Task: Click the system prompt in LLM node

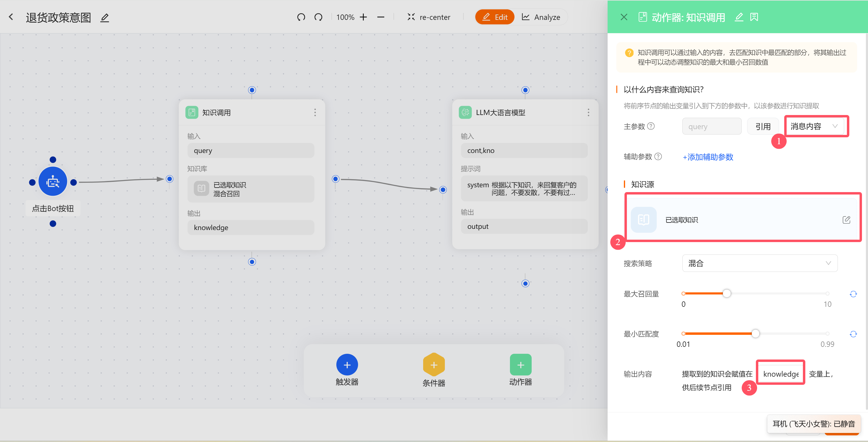Action: coord(524,188)
